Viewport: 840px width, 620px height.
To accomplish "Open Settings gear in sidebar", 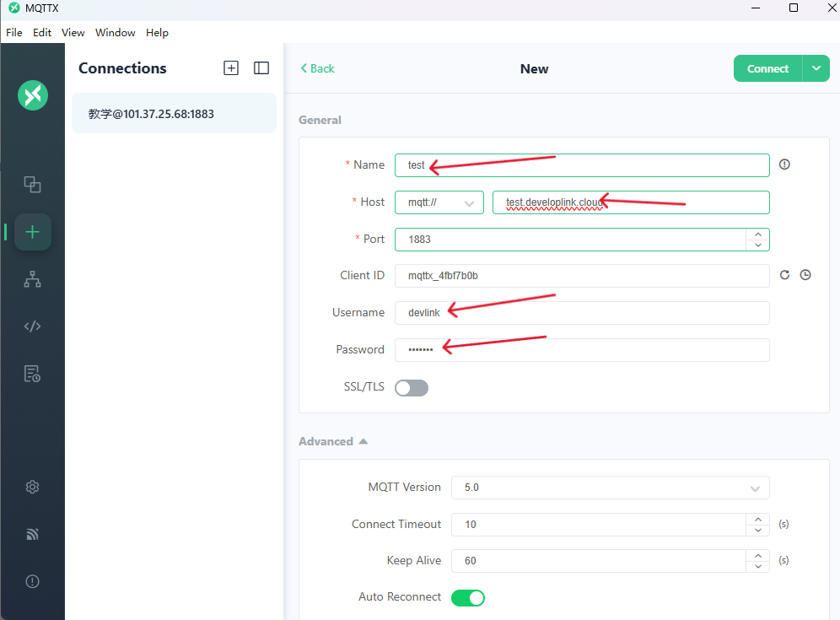I will [x=32, y=487].
